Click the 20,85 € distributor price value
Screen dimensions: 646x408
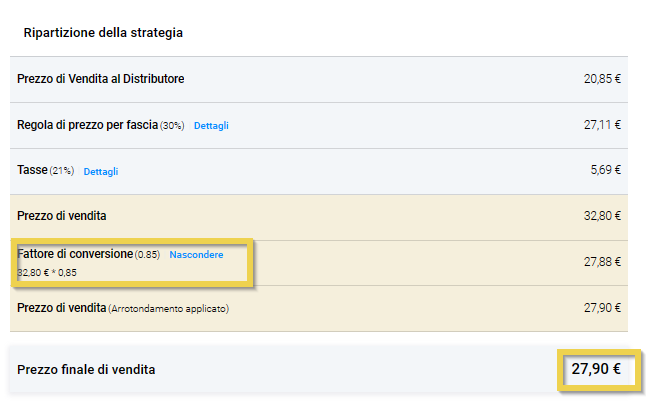coord(602,79)
